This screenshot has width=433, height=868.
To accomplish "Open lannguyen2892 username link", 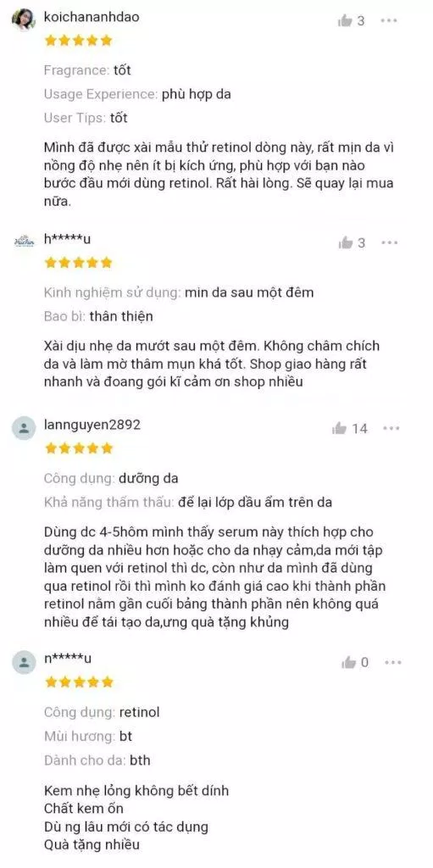I will (92, 425).
